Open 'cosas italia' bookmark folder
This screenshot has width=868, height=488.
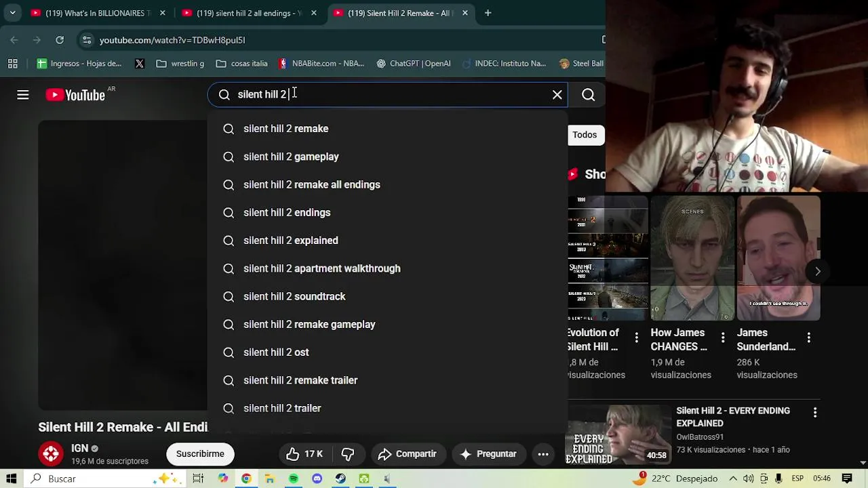point(241,64)
